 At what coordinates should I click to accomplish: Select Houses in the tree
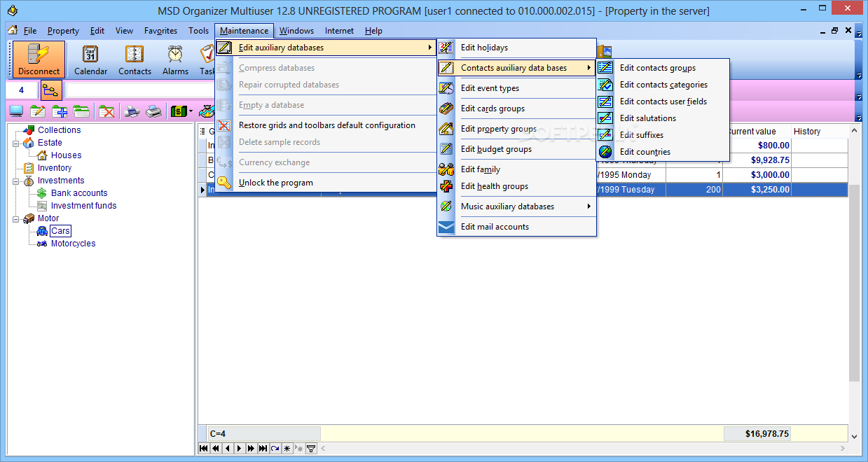pyautogui.click(x=66, y=155)
